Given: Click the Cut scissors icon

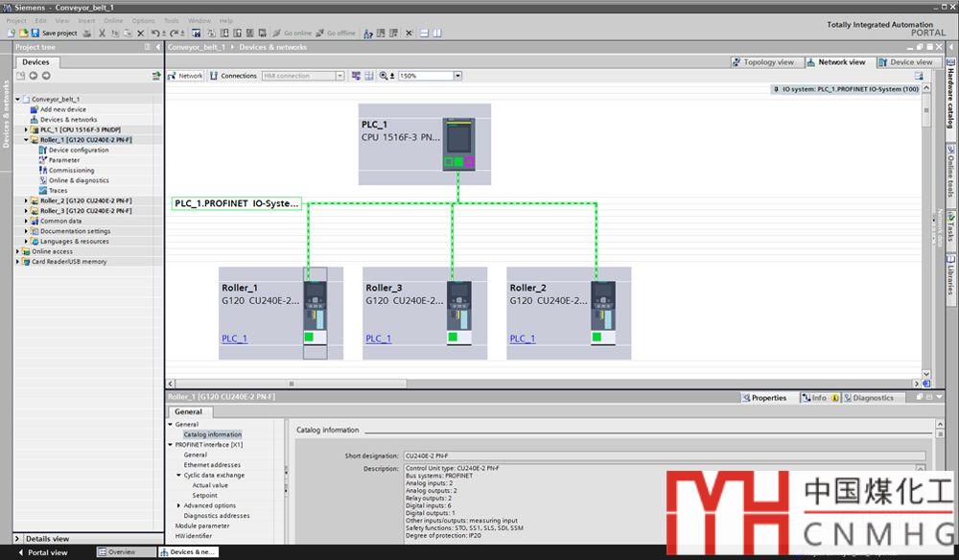Looking at the screenshot, I should (x=102, y=33).
